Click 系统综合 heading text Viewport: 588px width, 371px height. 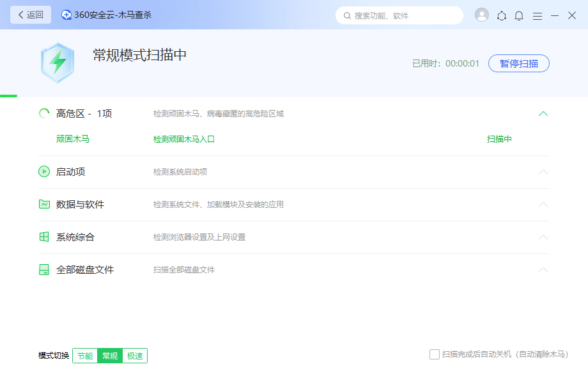click(x=75, y=237)
